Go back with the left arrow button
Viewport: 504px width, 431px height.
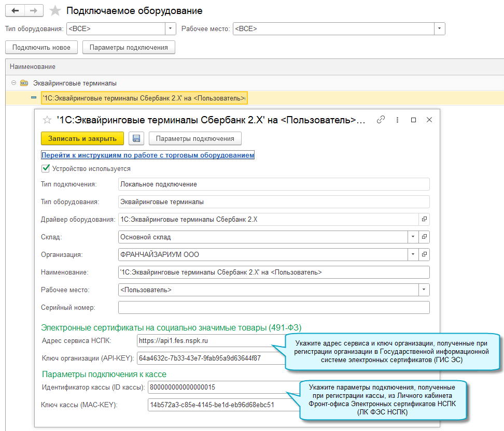[15, 10]
